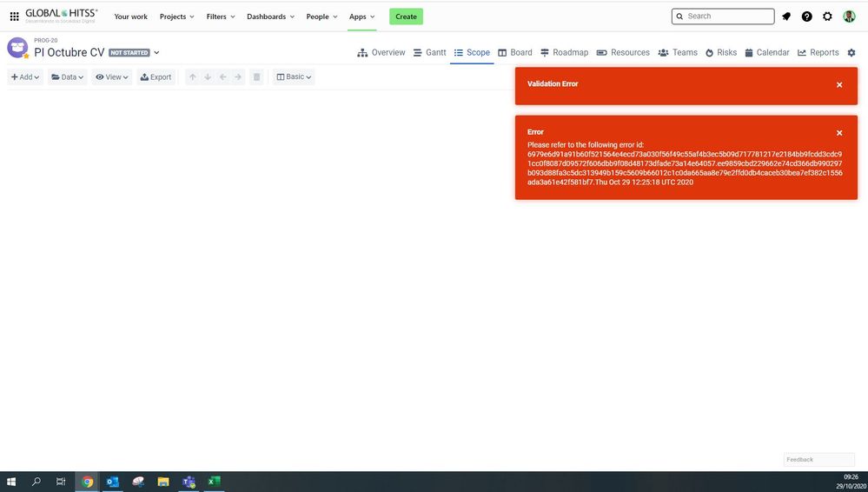This screenshot has height=492, width=868.
Task: Open the Teams tab
Action: click(x=678, y=53)
